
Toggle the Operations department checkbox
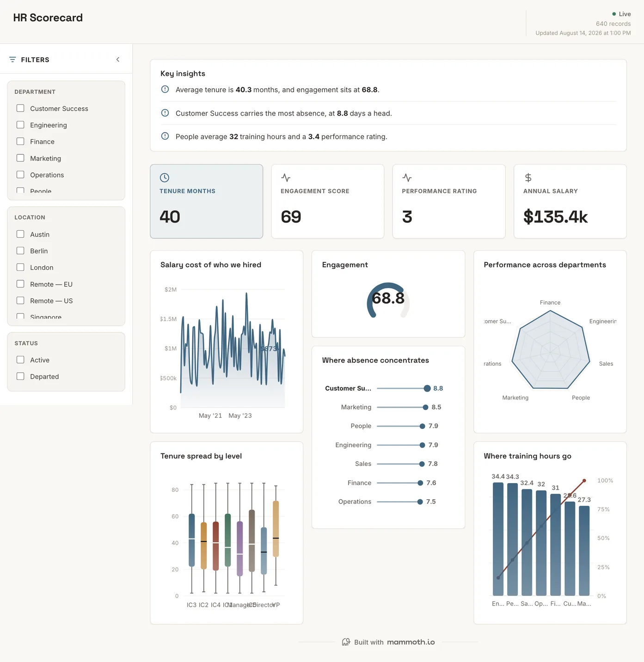click(20, 175)
